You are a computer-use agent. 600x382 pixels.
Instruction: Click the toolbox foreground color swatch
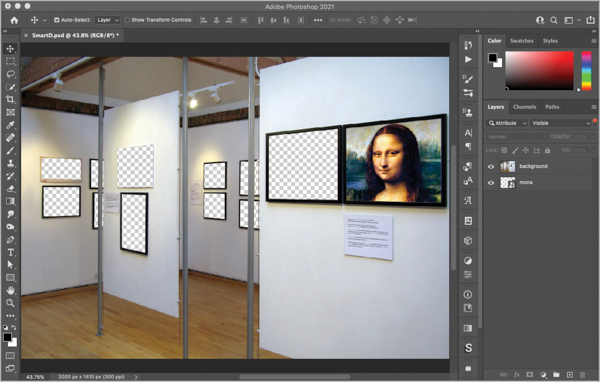(7, 337)
